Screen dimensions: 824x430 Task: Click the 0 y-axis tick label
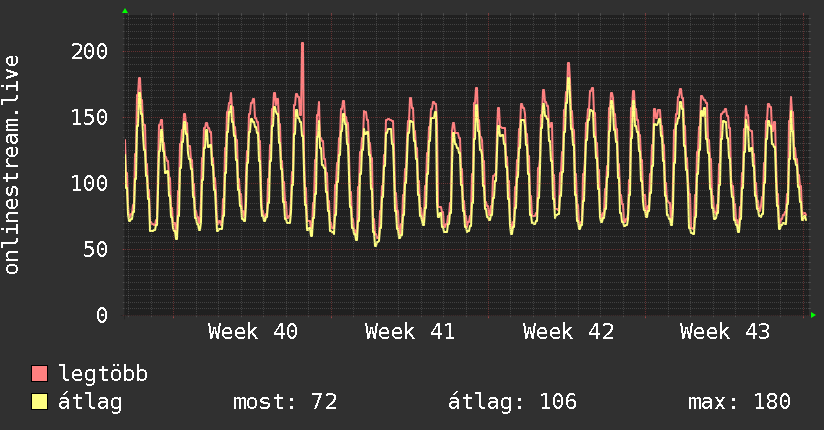[102, 315]
